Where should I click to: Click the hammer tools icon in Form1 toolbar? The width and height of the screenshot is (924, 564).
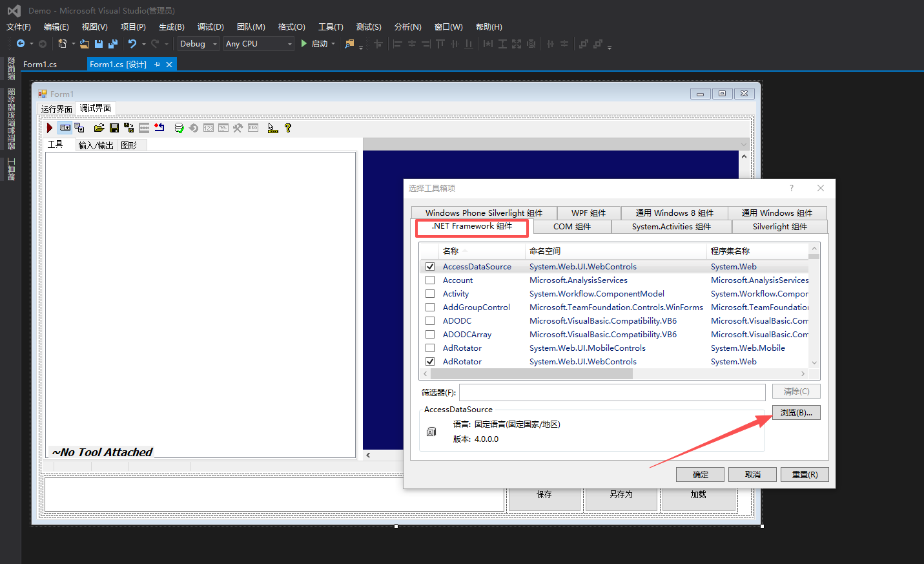tap(238, 128)
